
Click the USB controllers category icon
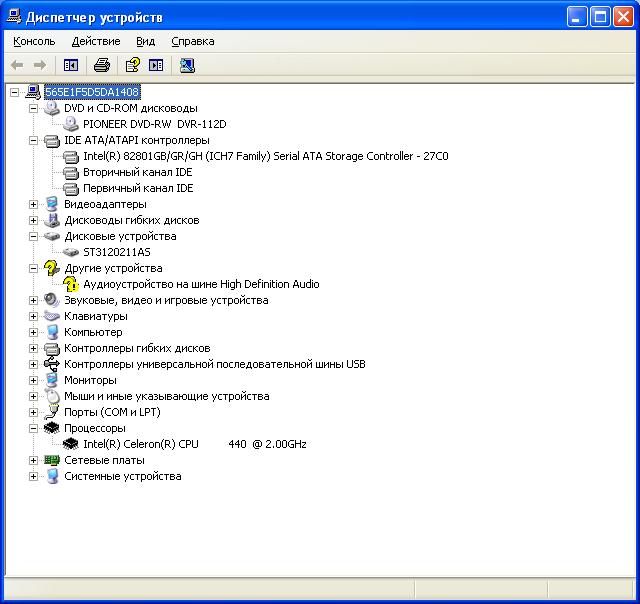52,364
